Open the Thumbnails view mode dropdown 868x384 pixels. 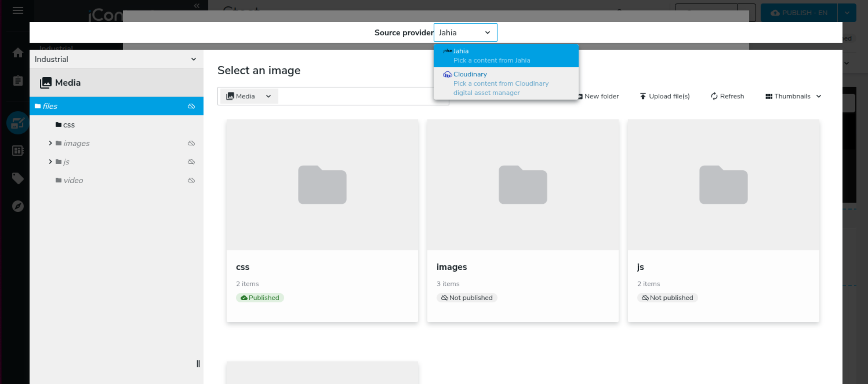click(793, 96)
